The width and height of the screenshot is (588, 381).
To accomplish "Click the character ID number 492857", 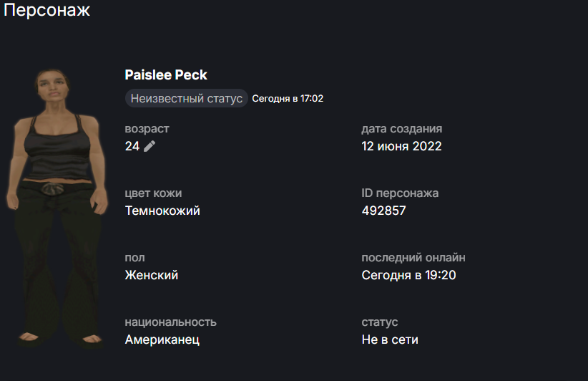I will click(384, 211).
